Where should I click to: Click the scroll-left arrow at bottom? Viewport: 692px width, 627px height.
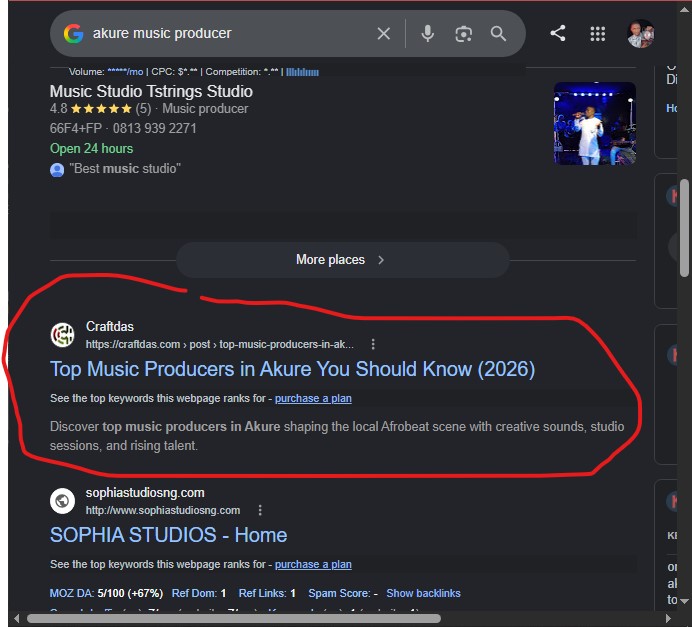[16, 618]
